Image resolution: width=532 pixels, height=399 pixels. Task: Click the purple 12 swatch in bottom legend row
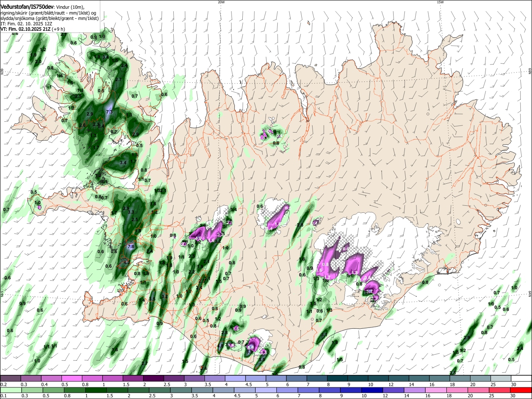(393, 390)
